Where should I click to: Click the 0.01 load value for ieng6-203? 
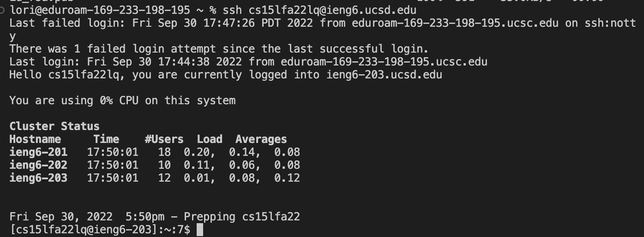coord(197,178)
